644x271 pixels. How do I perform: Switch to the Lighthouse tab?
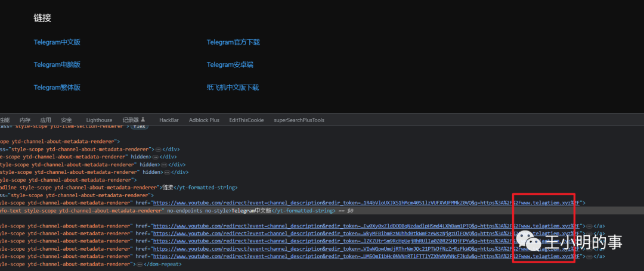99,120
